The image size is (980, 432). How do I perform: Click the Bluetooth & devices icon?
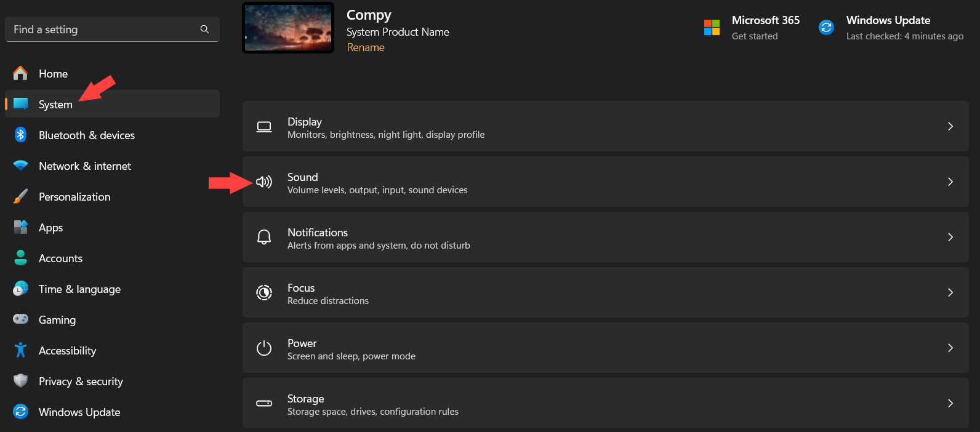(x=20, y=135)
